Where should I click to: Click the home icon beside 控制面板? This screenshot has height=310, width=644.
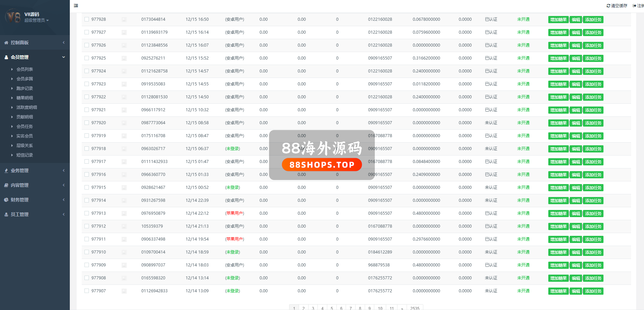coord(6,43)
